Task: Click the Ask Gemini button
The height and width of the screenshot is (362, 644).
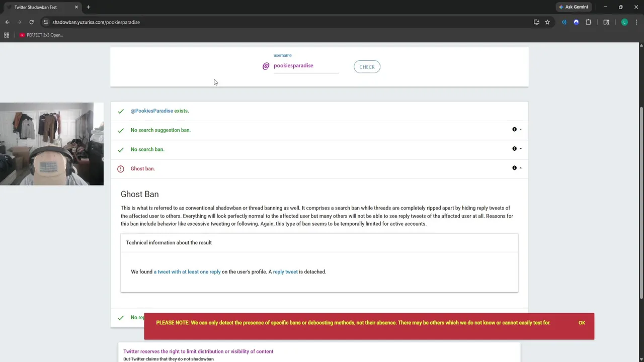Action: [573, 7]
